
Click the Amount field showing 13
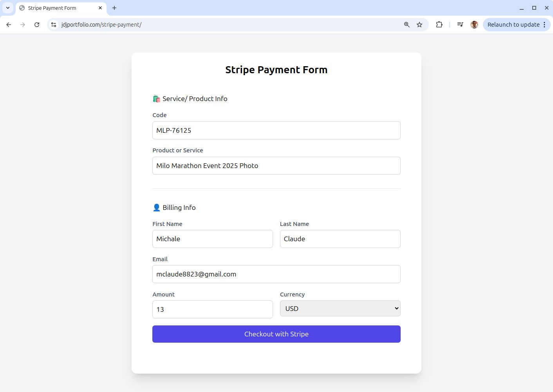pyautogui.click(x=213, y=309)
